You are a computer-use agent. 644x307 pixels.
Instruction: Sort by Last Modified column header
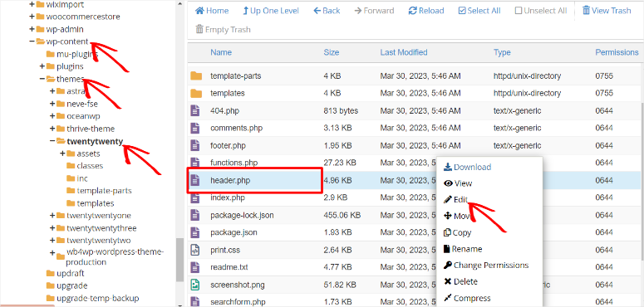tap(404, 52)
